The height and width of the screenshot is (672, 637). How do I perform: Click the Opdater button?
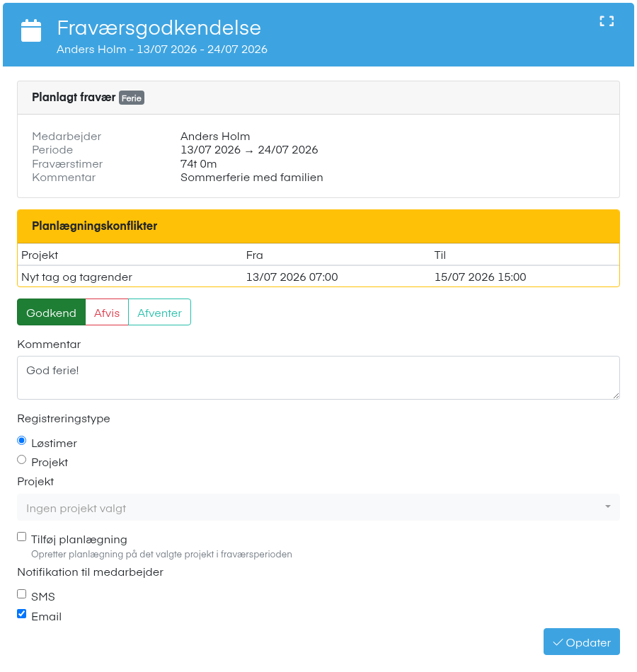(581, 642)
